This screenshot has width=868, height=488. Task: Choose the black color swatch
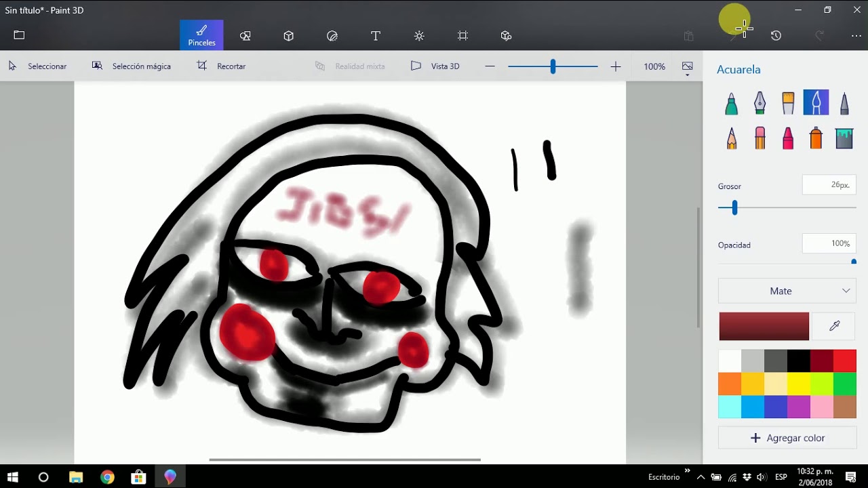tap(799, 361)
